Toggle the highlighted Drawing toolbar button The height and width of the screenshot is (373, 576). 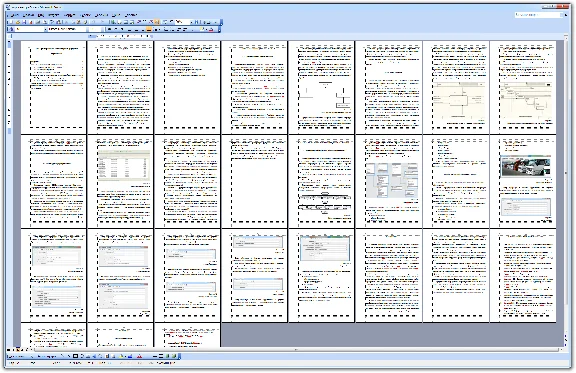tap(156, 22)
